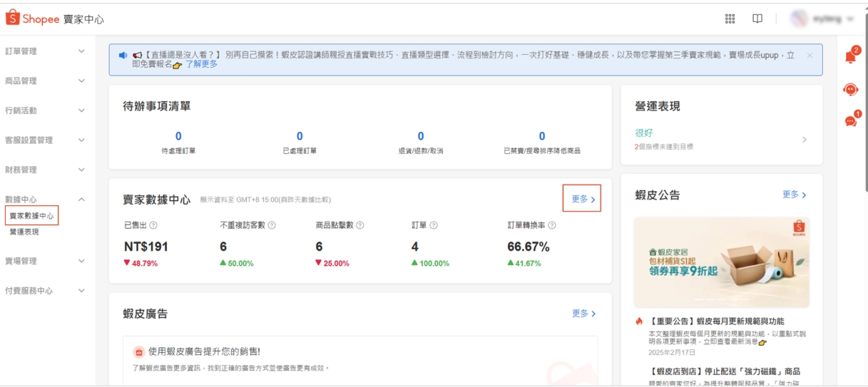
Task: Click help icon beside 商品點擊數
Action: tap(359, 225)
